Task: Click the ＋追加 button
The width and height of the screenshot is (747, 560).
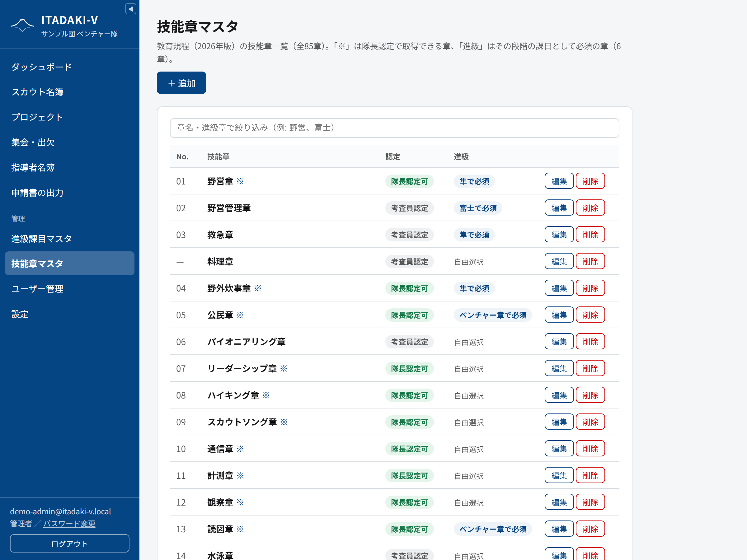Action: tap(181, 83)
